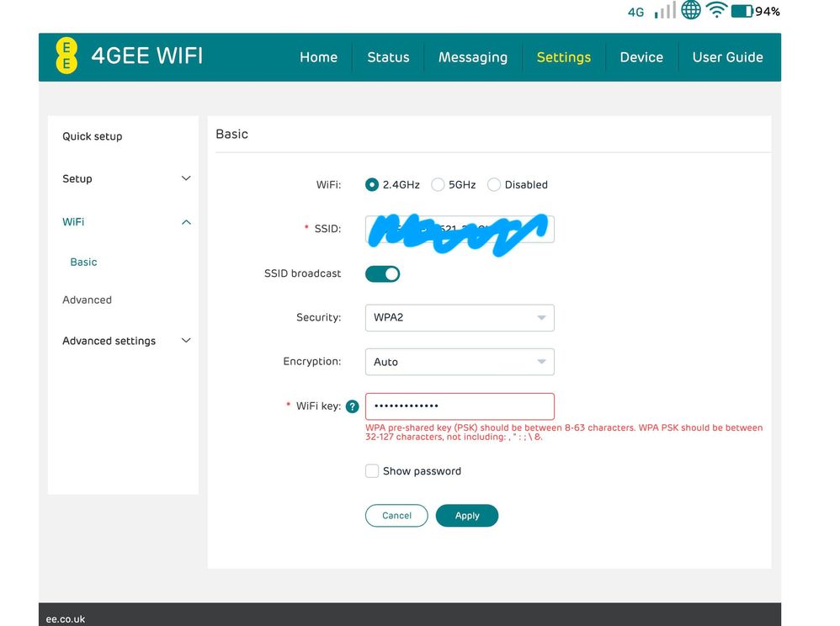840x626 pixels.
Task: Select the 5GHz WiFi radio button
Action: (x=438, y=185)
